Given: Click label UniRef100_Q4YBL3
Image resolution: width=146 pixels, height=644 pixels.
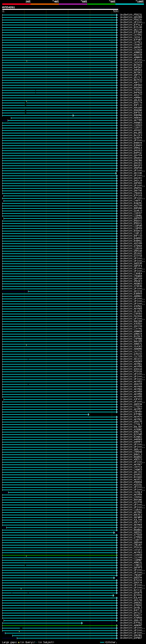Looking at the screenshot, I should pos(131,608).
